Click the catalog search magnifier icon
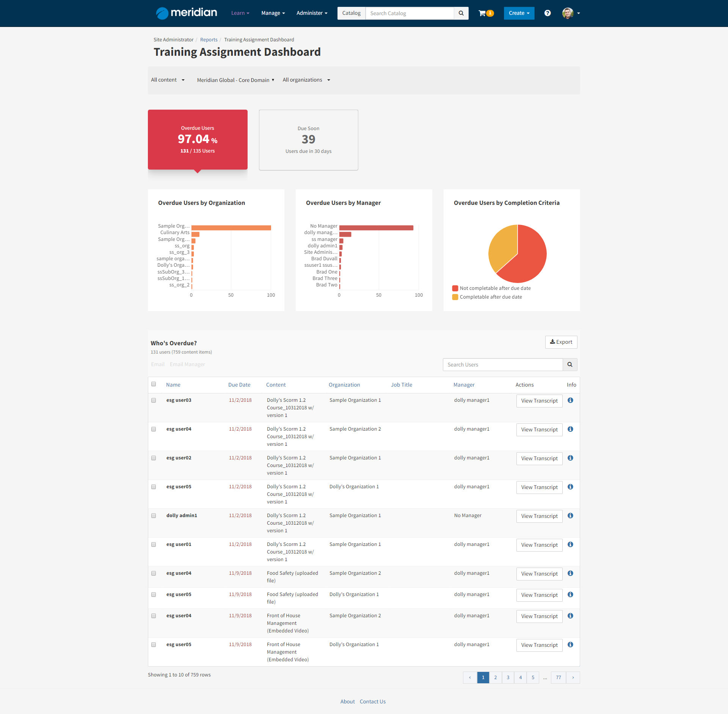 click(x=461, y=13)
